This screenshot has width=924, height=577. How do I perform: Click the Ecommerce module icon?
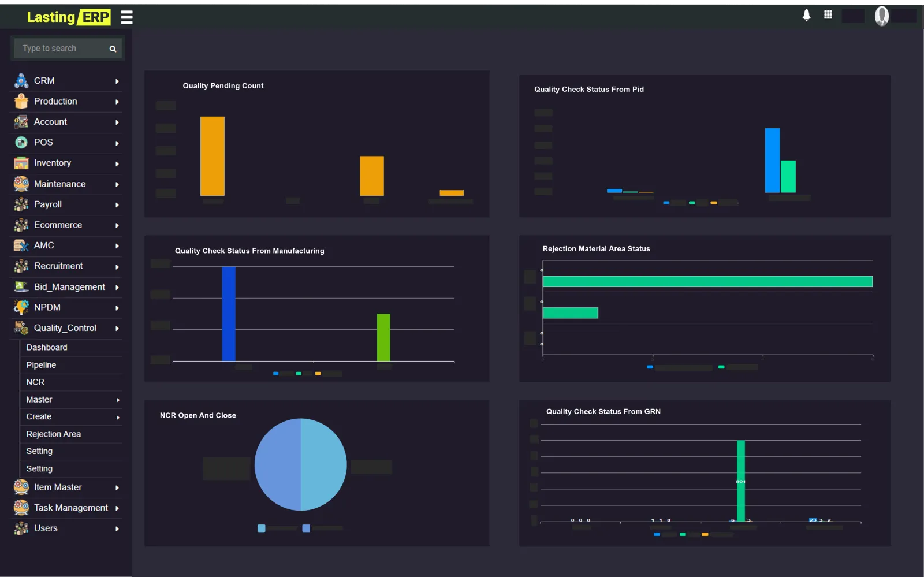point(21,225)
